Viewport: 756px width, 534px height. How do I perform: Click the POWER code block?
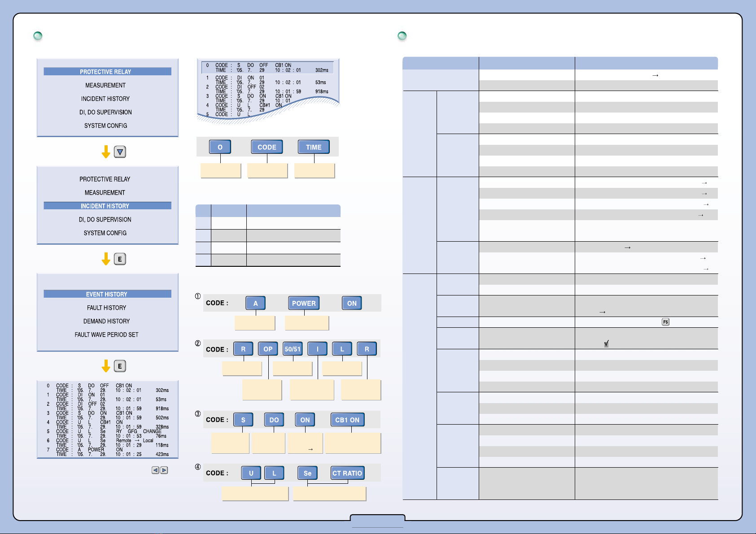click(x=304, y=303)
